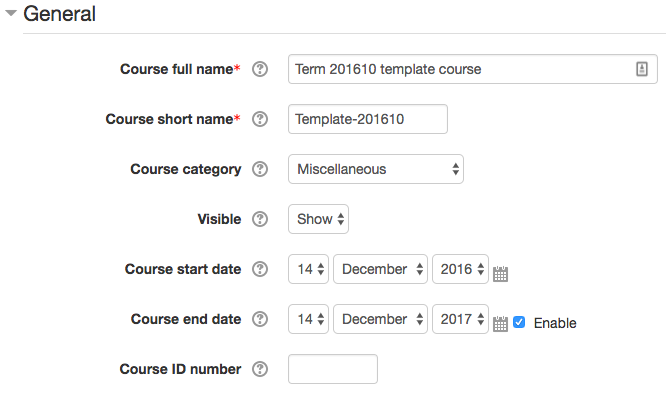Click the Course full name text field
This screenshot has width=666, height=396.
(473, 69)
